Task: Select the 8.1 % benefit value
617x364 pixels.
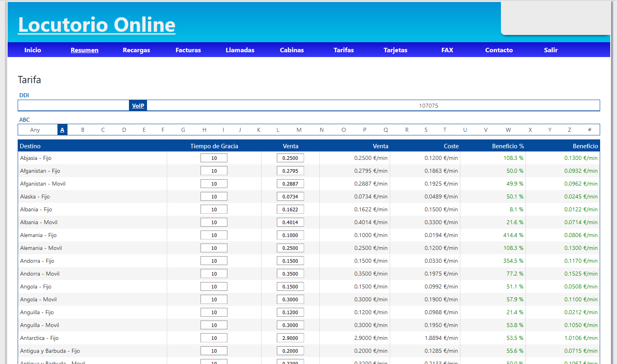Action: (x=517, y=209)
